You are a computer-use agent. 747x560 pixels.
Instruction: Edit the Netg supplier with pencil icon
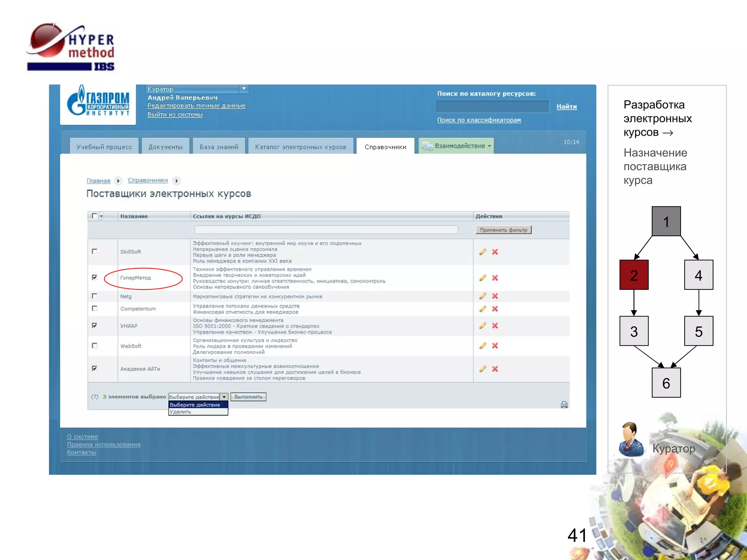pyautogui.click(x=483, y=296)
